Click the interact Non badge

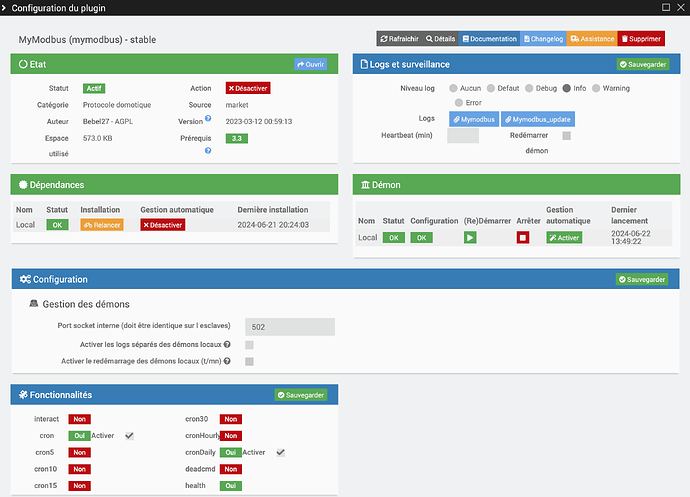pyautogui.click(x=80, y=419)
